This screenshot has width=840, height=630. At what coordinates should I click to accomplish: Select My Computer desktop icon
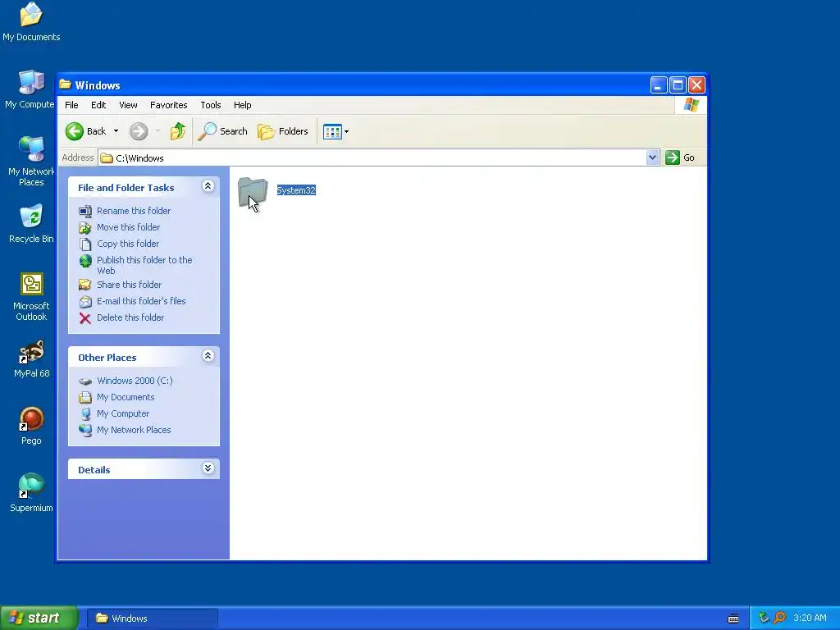coord(31,89)
